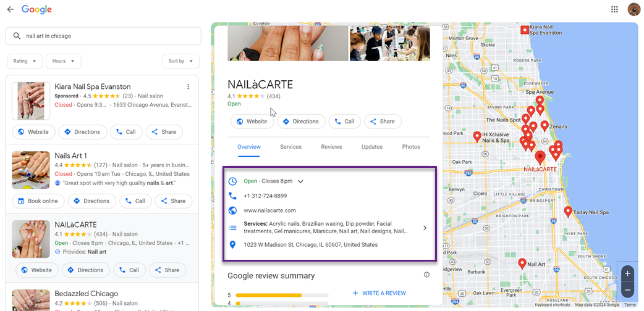Switch to the Updates tab
The width and height of the screenshot is (644, 311).
point(372,147)
